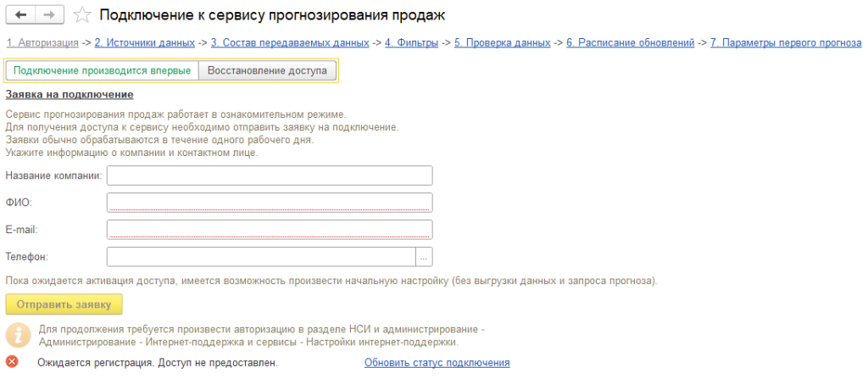
Task: Open '6. Расписание обновлений' step
Action: [630, 42]
